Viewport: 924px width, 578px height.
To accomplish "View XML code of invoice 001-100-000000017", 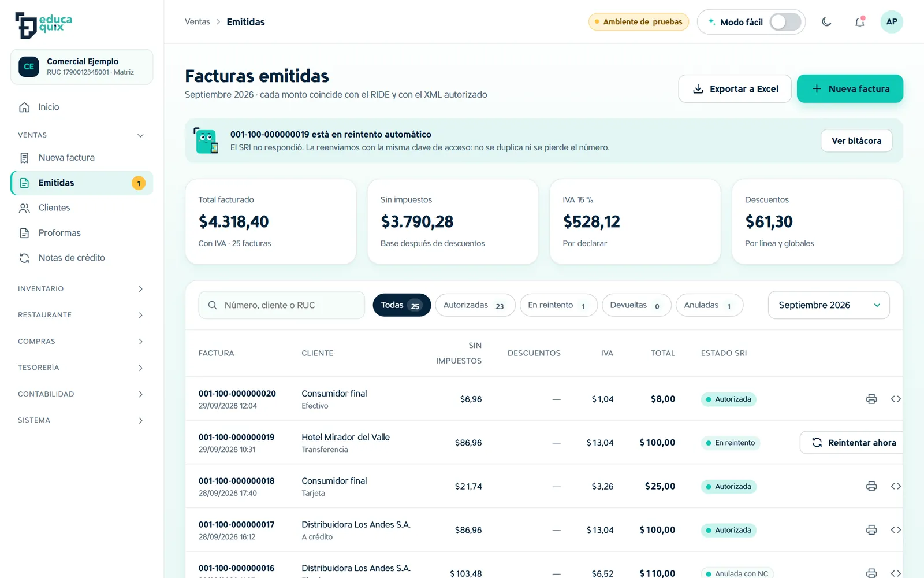I will tap(896, 530).
